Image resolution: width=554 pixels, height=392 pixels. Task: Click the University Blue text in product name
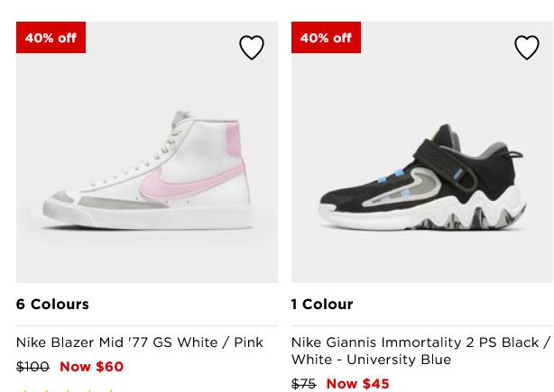click(399, 360)
